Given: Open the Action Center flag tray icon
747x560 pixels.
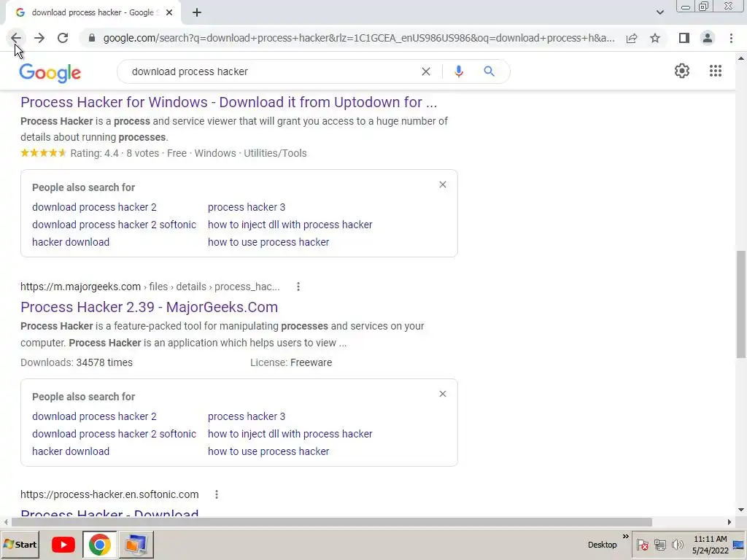Looking at the screenshot, I should pos(642,545).
